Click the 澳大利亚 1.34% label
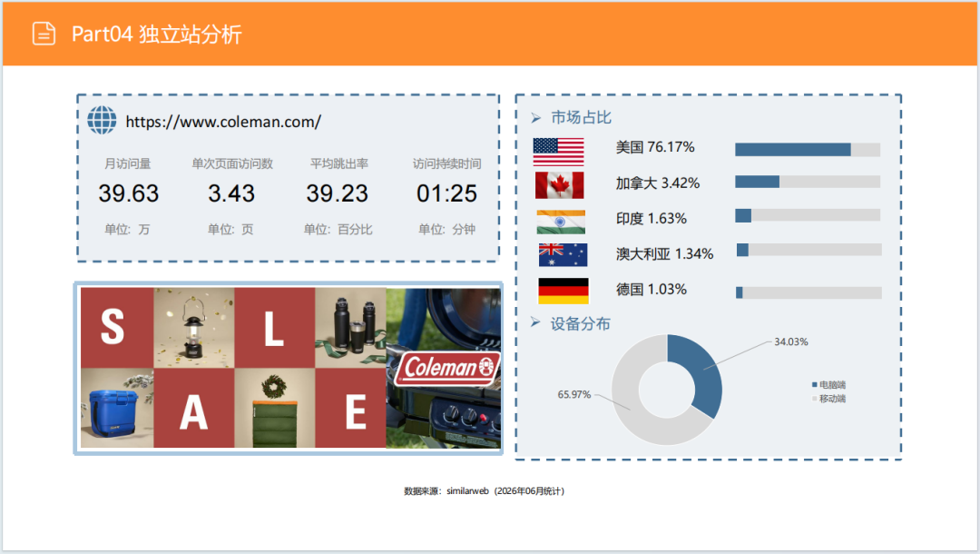This screenshot has width=980, height=554. click(x=664, y=254)
